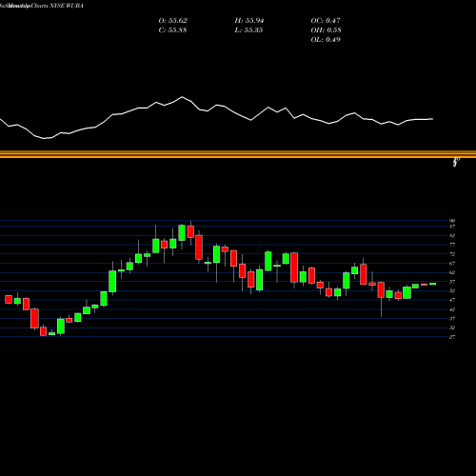Click the Charts NYSE WUBA title
This screenshot has width=476, height=476.
[x=57, y=6]
